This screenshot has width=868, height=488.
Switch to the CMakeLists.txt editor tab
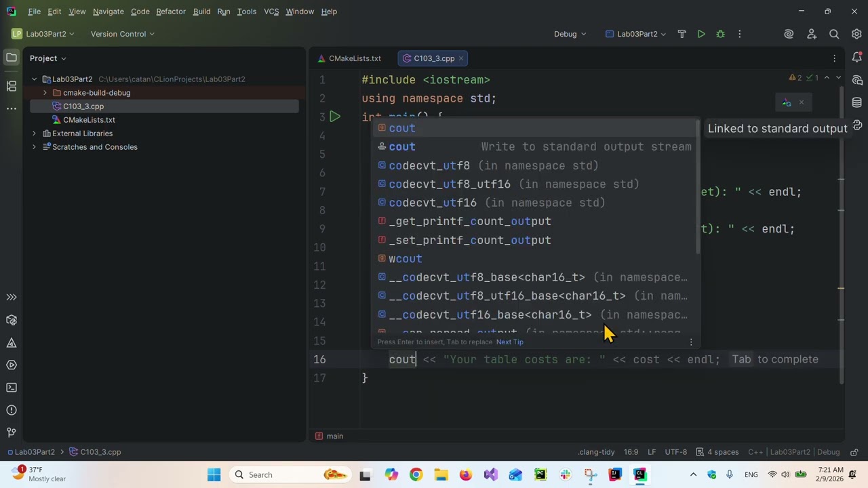point(349,58)
